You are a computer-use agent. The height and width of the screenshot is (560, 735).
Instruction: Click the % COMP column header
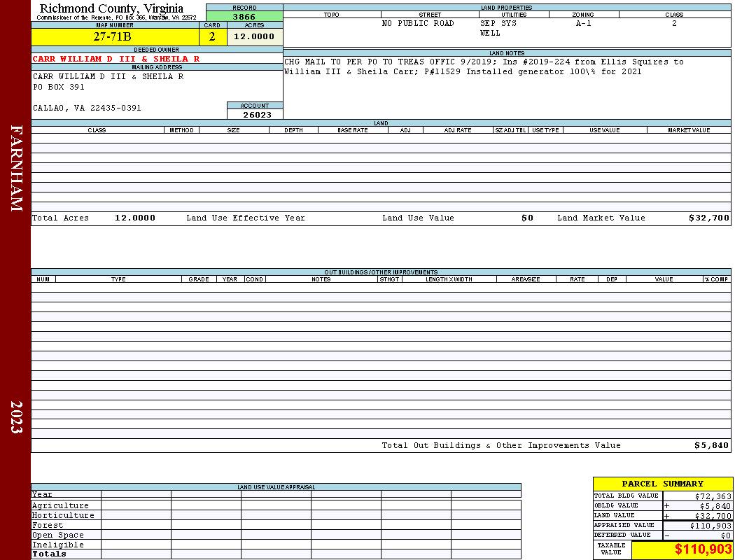[x=716, y=279]
